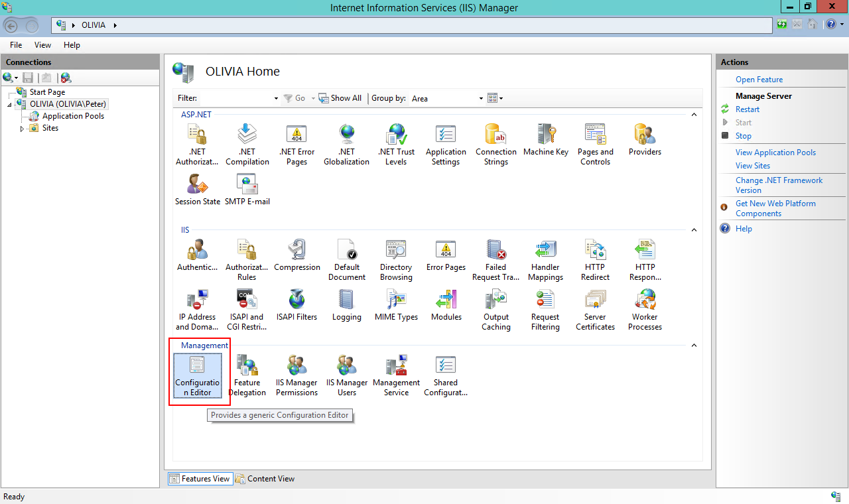
Task: Open MIME Types feature
Action: tap(396, 305)
